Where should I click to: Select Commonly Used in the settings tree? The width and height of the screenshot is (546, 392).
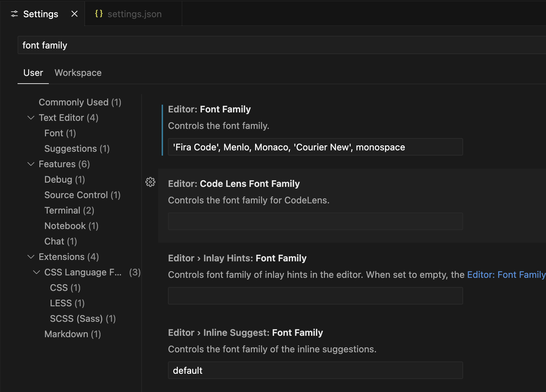coord(80,102)
